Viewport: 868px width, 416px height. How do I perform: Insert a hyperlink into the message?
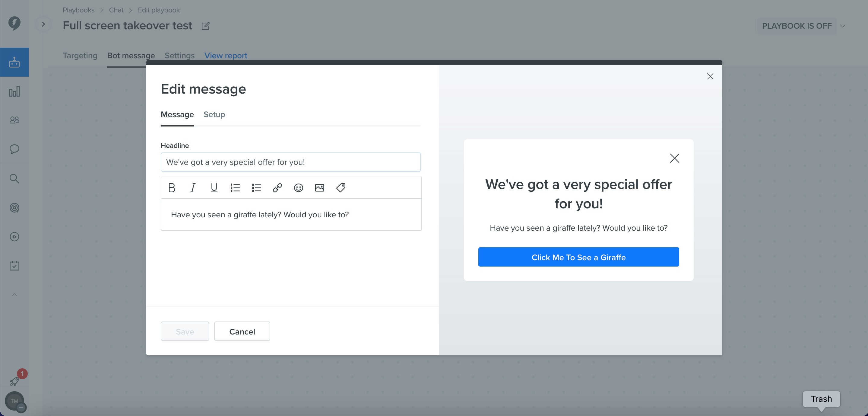pos(277,187)
